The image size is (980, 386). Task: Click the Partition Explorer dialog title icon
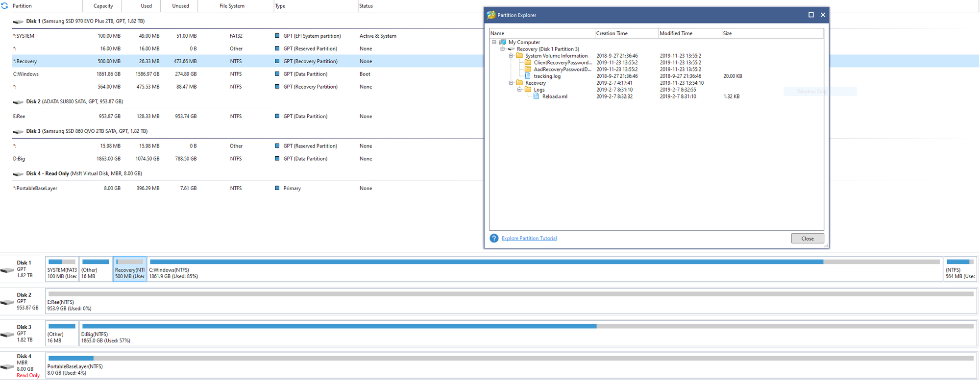tap(491, 15)
